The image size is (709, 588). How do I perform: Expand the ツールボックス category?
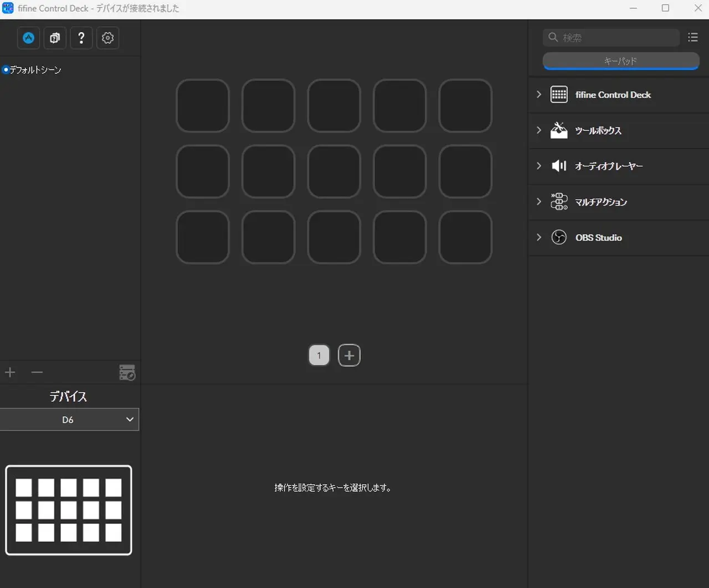tap(539, 130)
